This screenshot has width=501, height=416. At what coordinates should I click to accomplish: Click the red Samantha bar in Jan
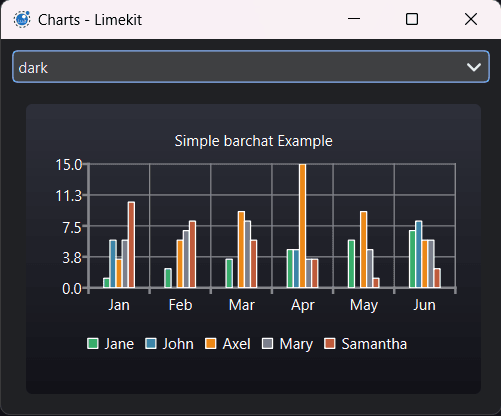coord(131,245)
